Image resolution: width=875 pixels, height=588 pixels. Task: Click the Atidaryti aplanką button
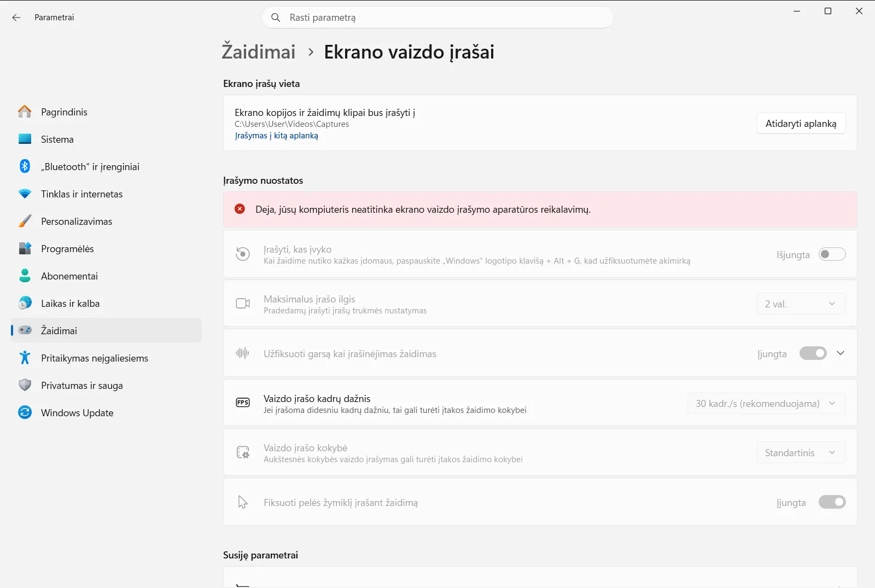(x=801, y=123)
